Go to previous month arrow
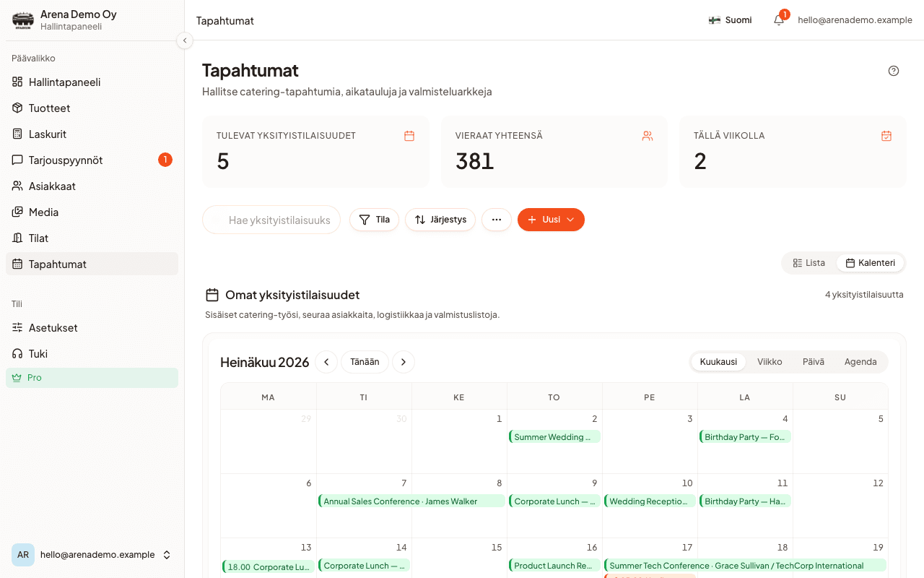Screen dimensions: 924x578 point(326,362)
